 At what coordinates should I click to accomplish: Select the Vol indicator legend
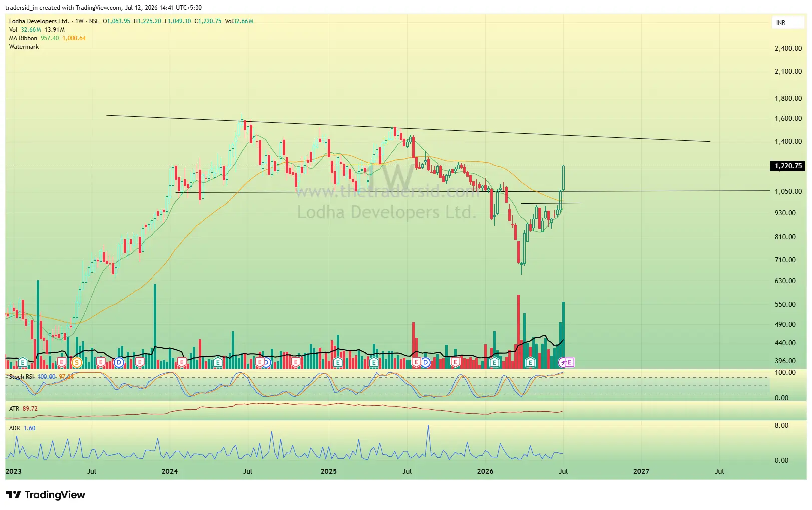click(x=13, y=30)
